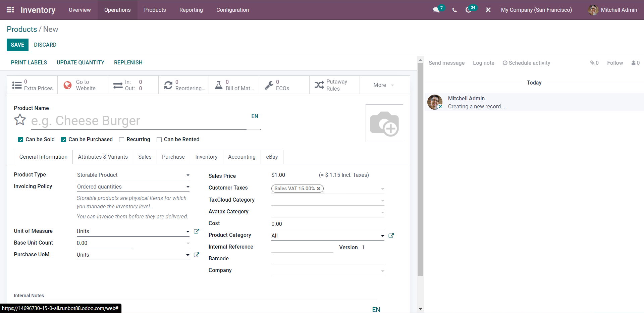Click Send message in chatter
The width and height of the screenshot is (644, 313).
click(447, 63)
